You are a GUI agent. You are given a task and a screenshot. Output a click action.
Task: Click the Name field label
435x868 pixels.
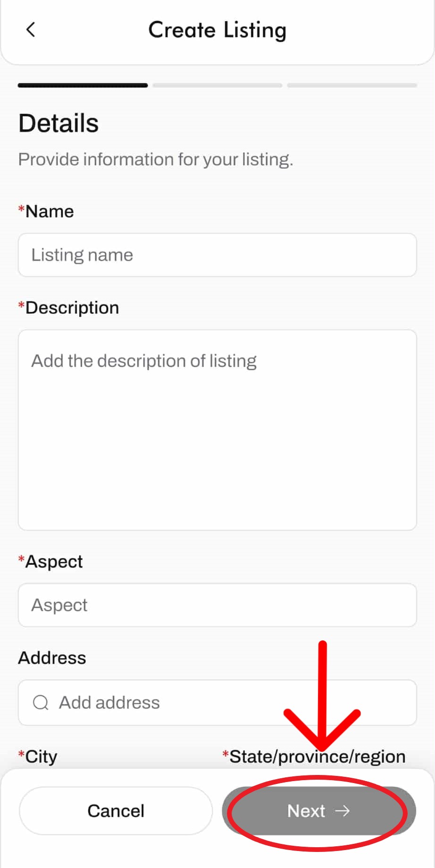click(49, 211)
